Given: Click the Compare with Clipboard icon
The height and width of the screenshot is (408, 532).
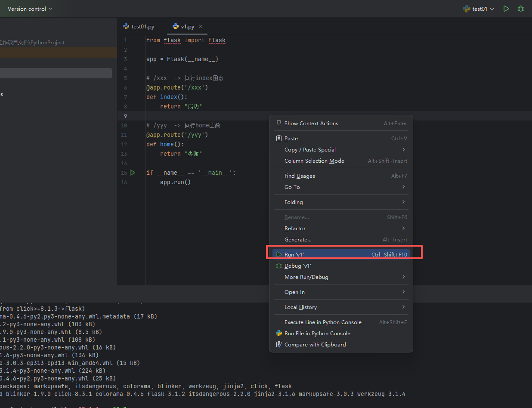Looking at the screenshot, I should [x=279, y=344].
